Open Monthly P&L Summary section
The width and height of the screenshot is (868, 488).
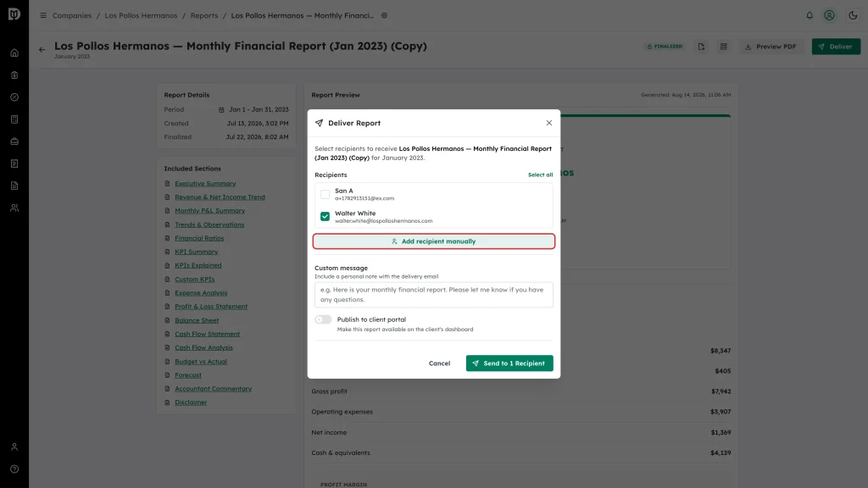(x=210, y=211)
